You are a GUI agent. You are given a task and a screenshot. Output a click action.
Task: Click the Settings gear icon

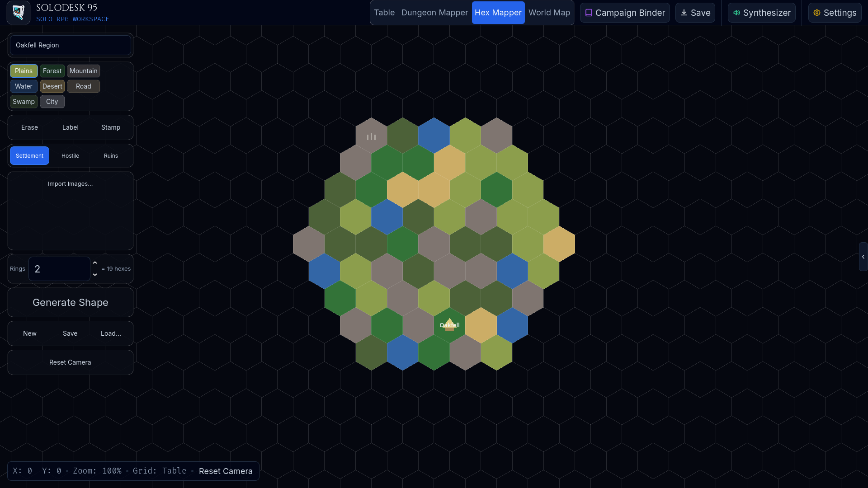(x=817, y=13)
